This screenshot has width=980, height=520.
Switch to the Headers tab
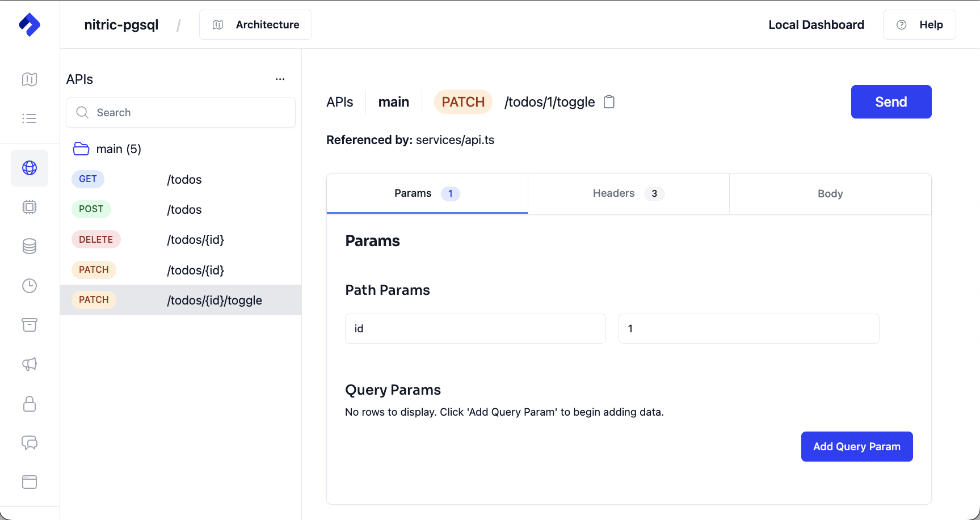tap(629, 193)
